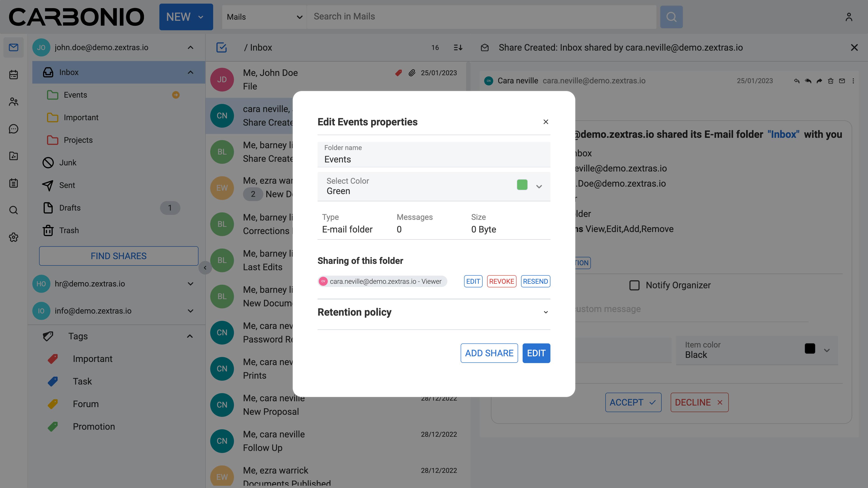868x488 pixels.
Task: Open the Chats icon in left sidebar
Action: (x=14, y=129)
